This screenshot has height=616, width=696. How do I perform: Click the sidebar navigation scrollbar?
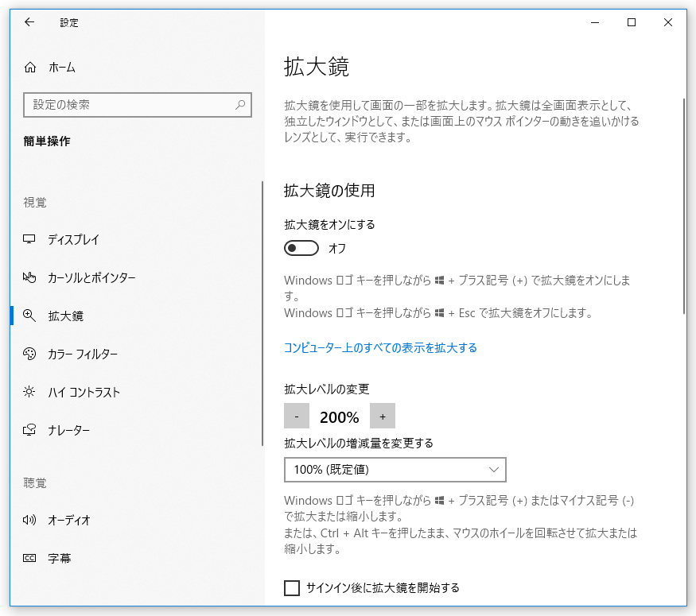[262, 313]
